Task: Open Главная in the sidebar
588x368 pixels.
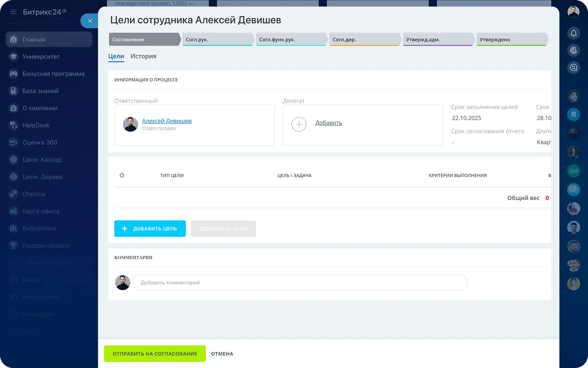Action: (x=49, y=39)
